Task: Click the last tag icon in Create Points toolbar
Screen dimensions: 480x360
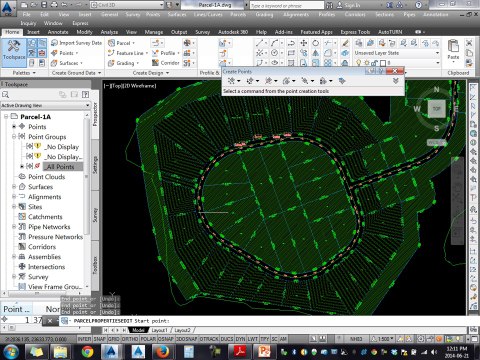Action: tap(342, 81)
